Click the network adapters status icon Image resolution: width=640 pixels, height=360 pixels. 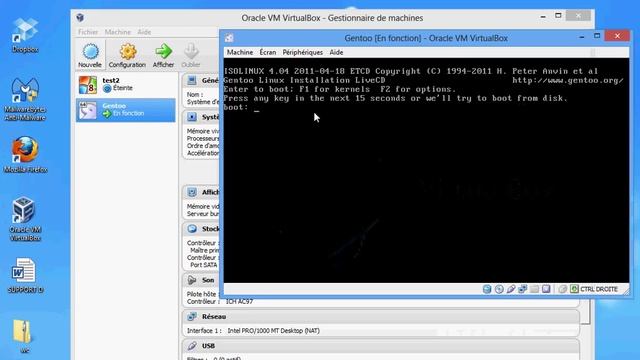(x=523, y=289)
